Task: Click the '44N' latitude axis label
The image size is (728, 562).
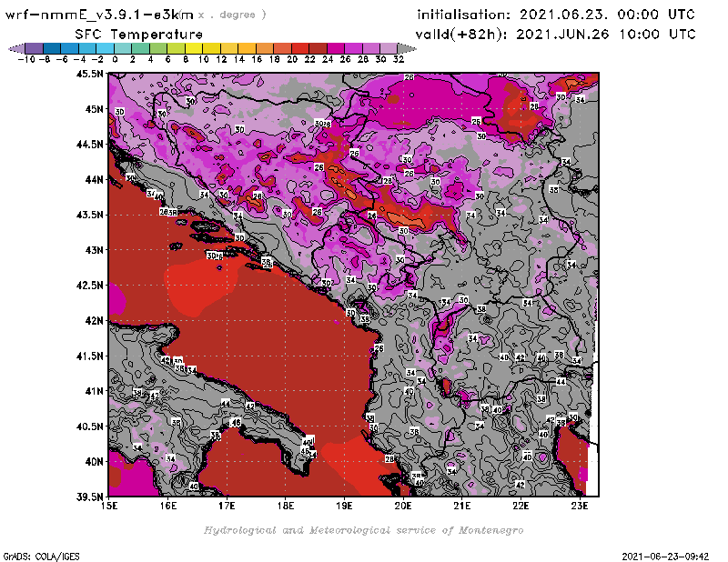Action: (94, 179)
